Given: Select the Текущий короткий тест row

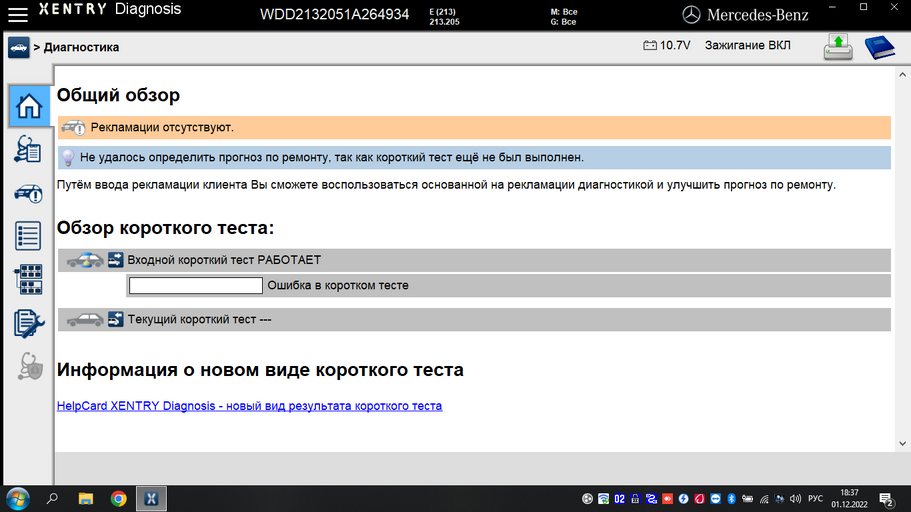Looking at the screenshot, I should [x=474, y=320].
